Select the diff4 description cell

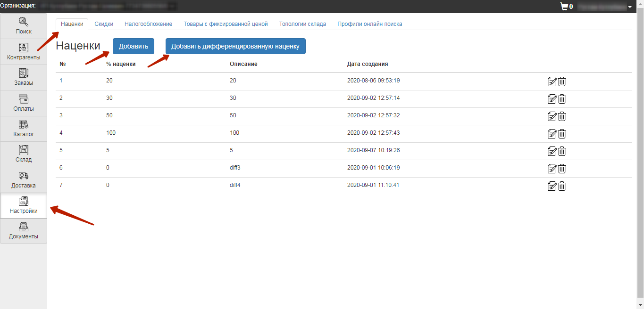(x=235, y=185)
